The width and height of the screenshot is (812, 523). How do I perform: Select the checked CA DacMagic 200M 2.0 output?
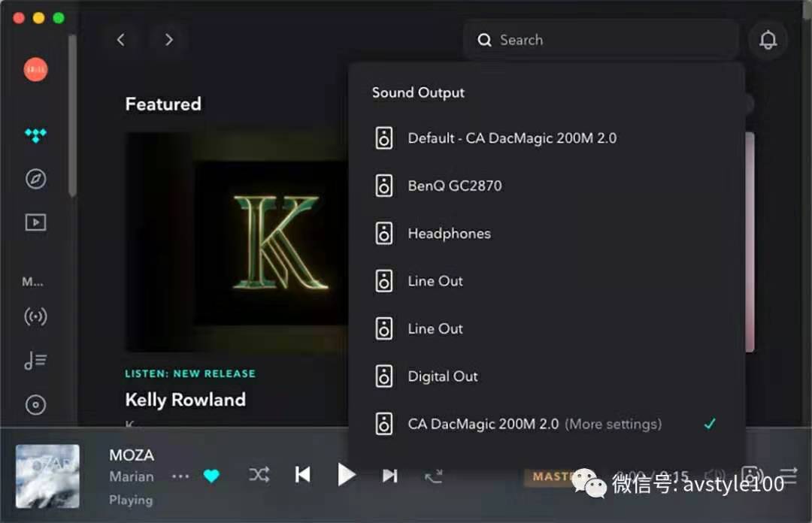click(x=547, y=424)
